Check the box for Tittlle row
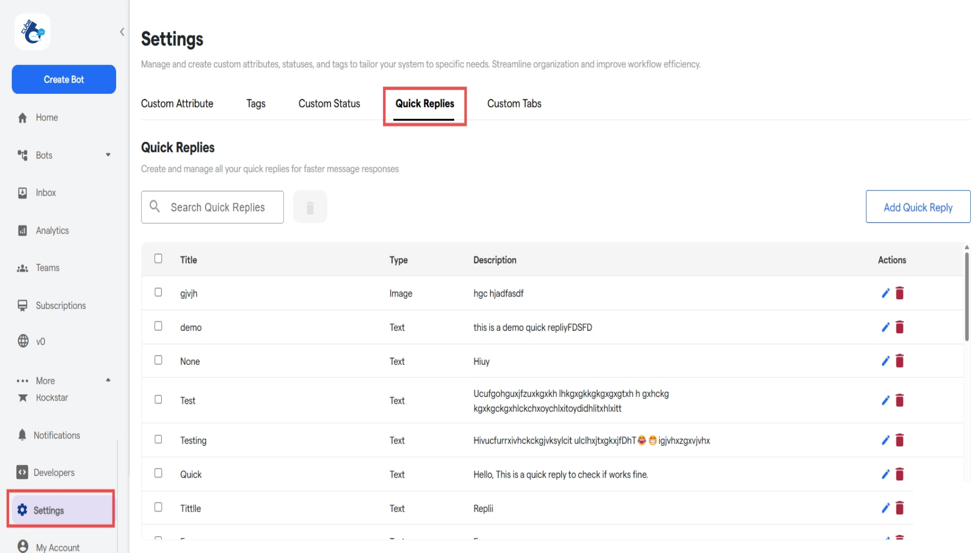 pos(158,507)
